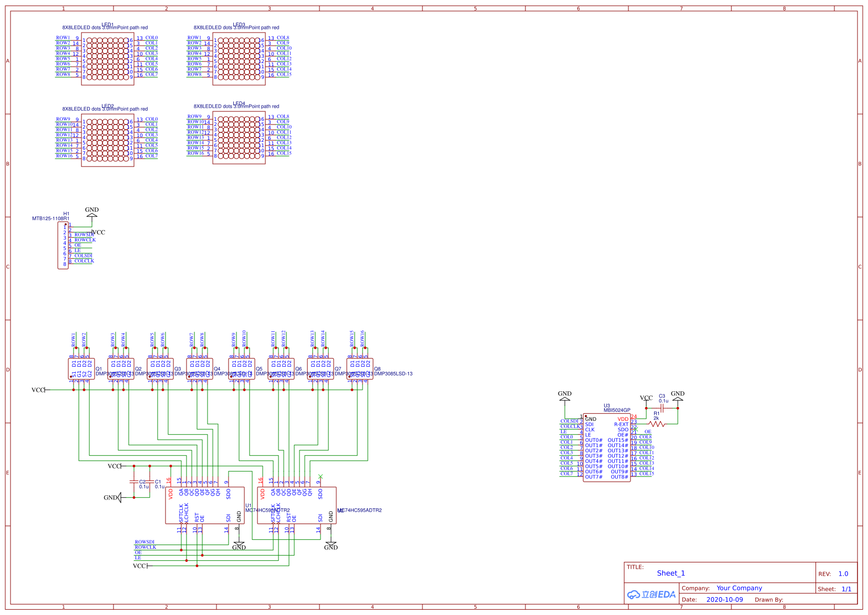The image size is (868, 615).
Task: Select the Q4 dual MOSFET symbol
Action: point(200,369)
